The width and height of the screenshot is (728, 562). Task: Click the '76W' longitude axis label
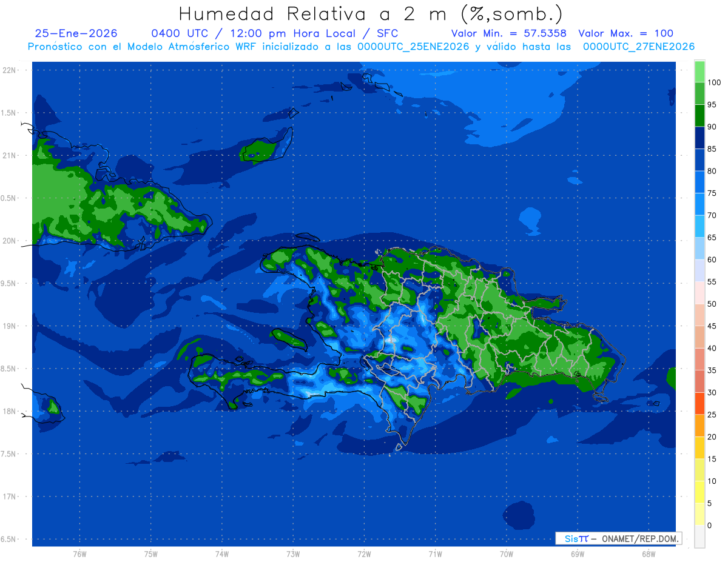79,554
